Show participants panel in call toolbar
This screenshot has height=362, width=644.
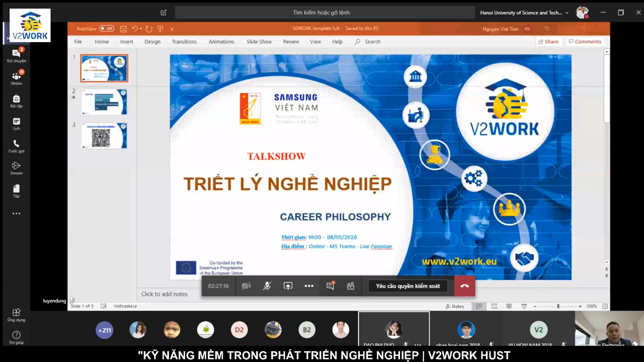(x=351, y=286)
